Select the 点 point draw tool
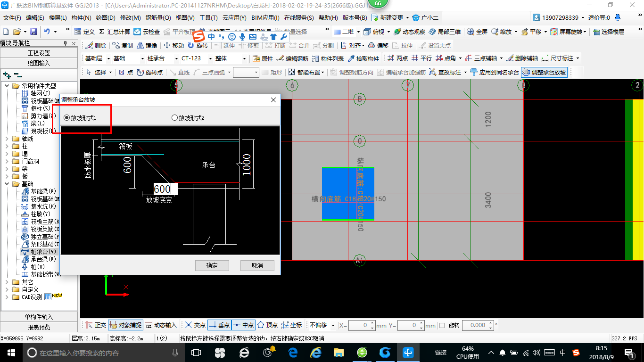Screen dimensions: 644x362 pos(126,72)
